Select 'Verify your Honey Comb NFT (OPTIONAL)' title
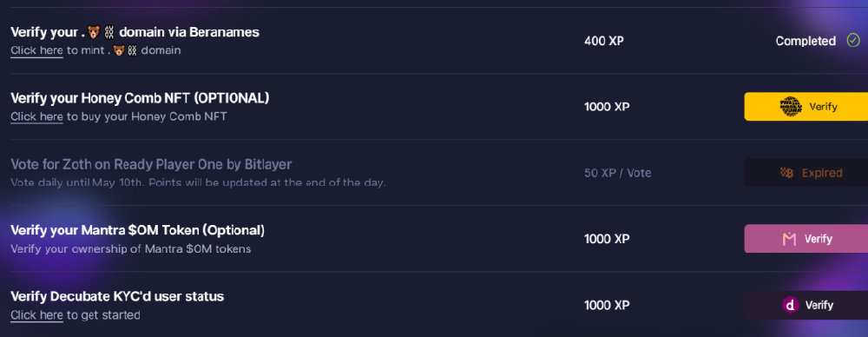Image resolution: width=868 pixels, height=337 pixels. coord(140,98)
